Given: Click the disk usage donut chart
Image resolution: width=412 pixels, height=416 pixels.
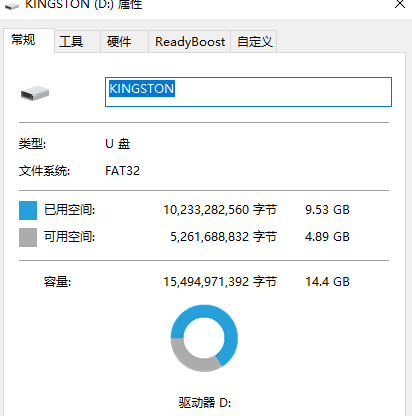Looking at the screenshot, I should (204, 338).
